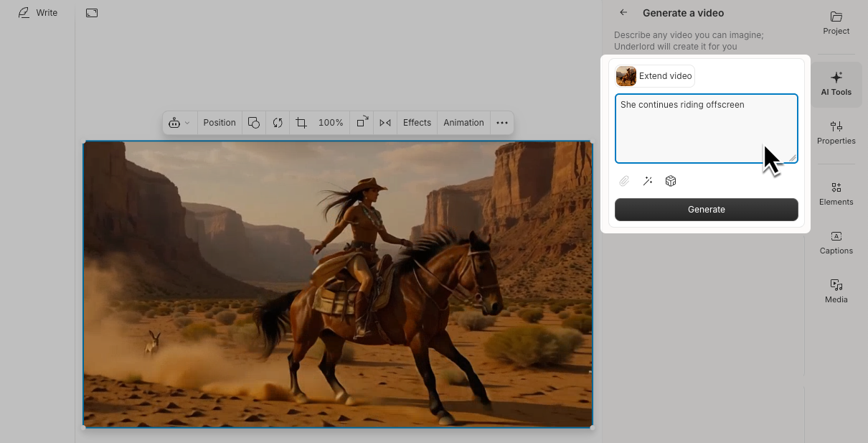
Task: Click the 3D cube icon below the prompt
Action: pos(671,181)
